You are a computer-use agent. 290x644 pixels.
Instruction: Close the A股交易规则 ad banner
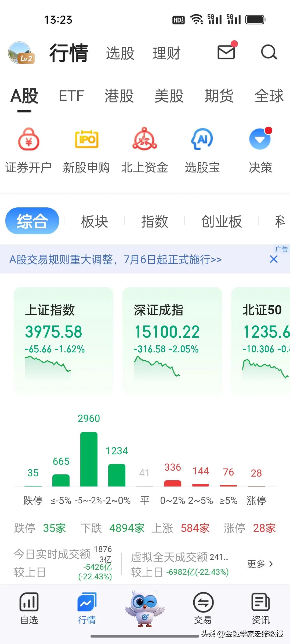pos(274,259)
